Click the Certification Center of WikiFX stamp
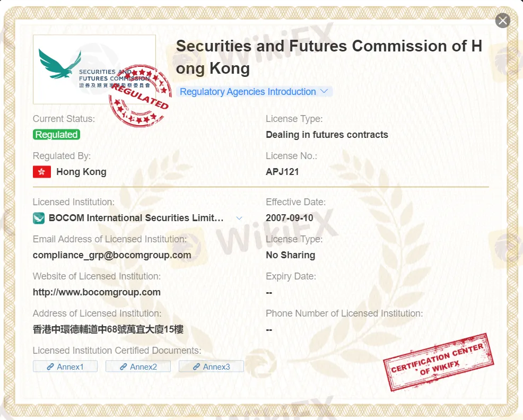 [438, 362]
